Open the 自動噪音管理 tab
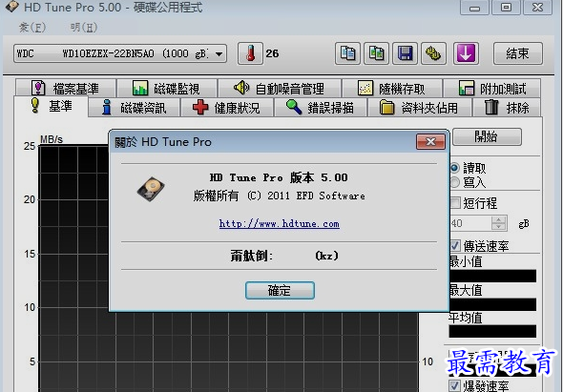Image resolution: width=563 pixels, height=392 pixels. (x=280, y=89)
